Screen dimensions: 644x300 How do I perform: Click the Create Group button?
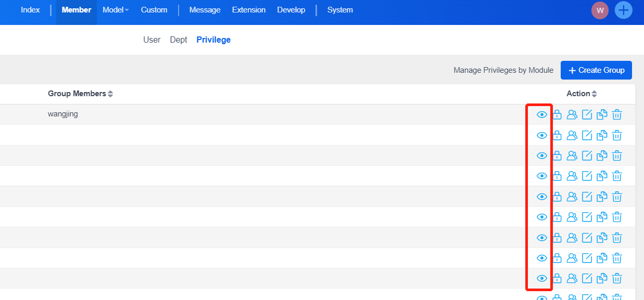[596, 70]
